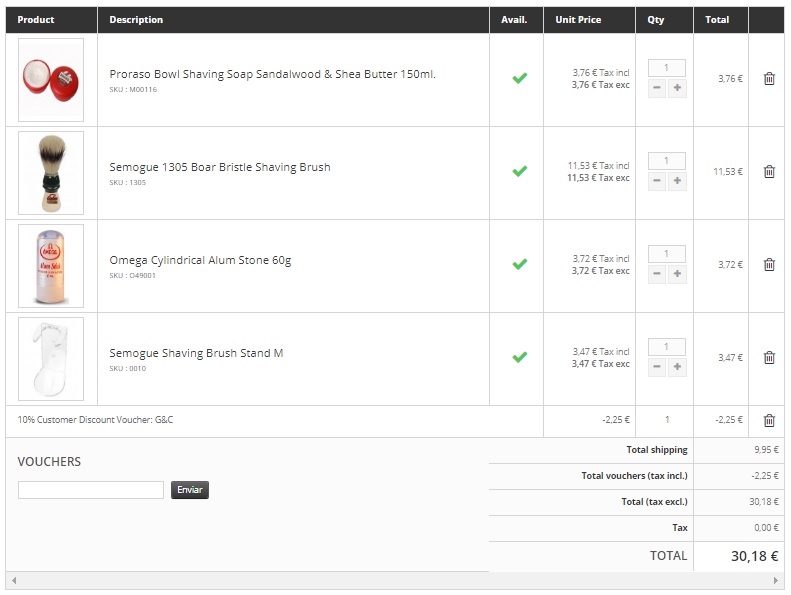Click the Omega alum stone thumbnail
This screenshot has width=791, height=595.
coord(51,266)
